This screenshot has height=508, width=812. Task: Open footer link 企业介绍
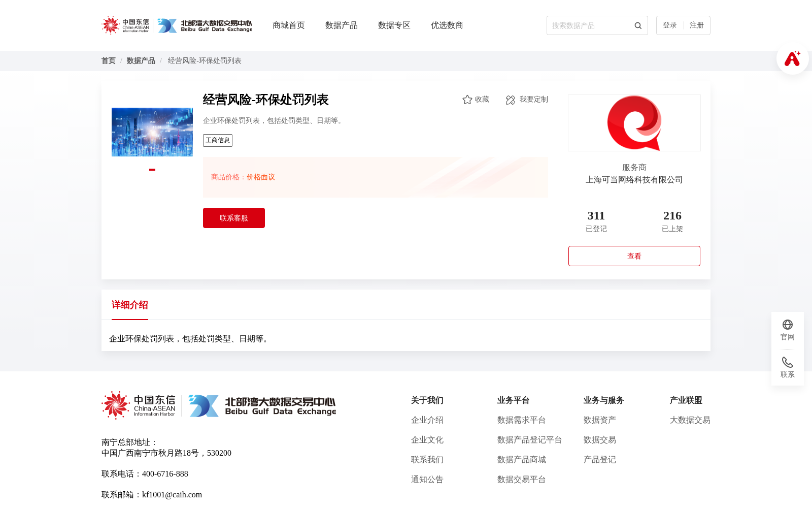427,420
